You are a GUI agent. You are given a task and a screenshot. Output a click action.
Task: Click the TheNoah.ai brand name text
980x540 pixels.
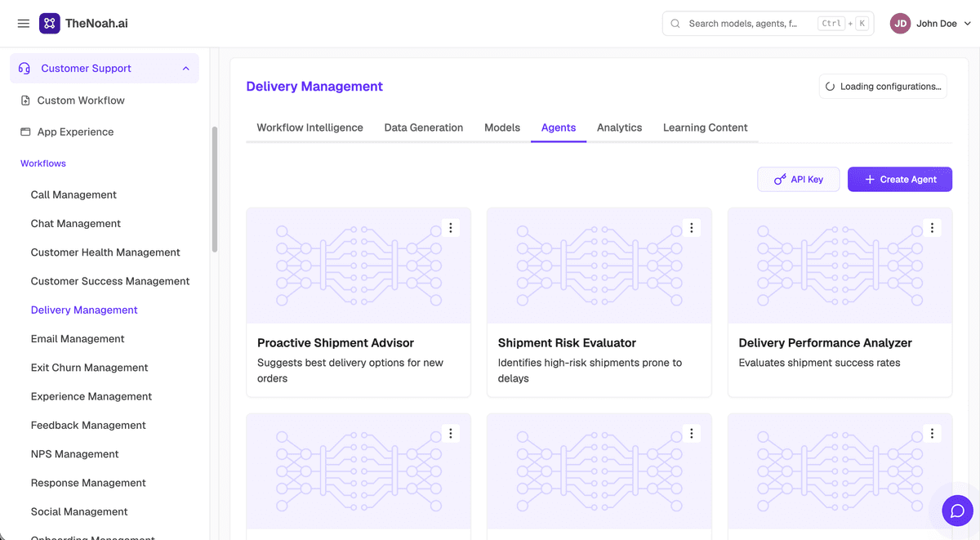click(96, 24)
